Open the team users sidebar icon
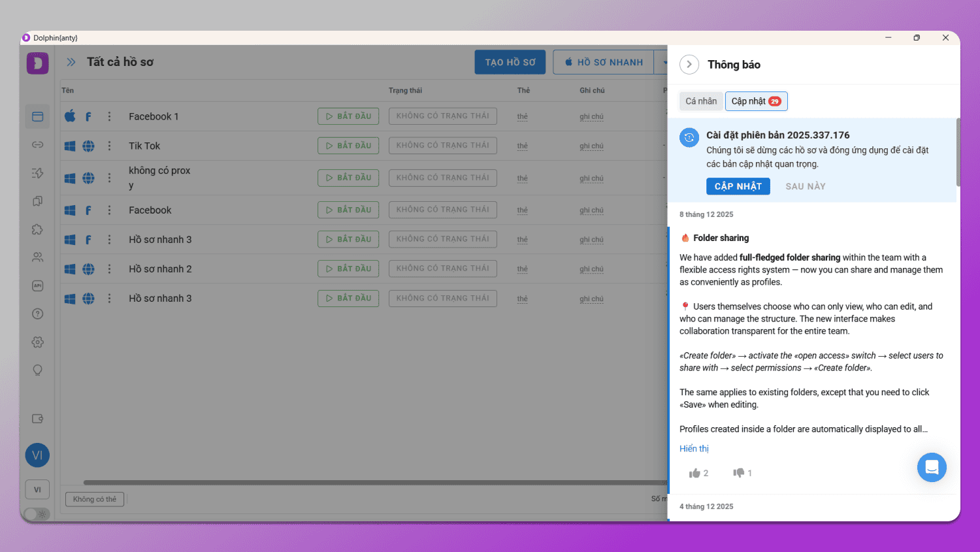Screen dimensions: 980x552 37,257
